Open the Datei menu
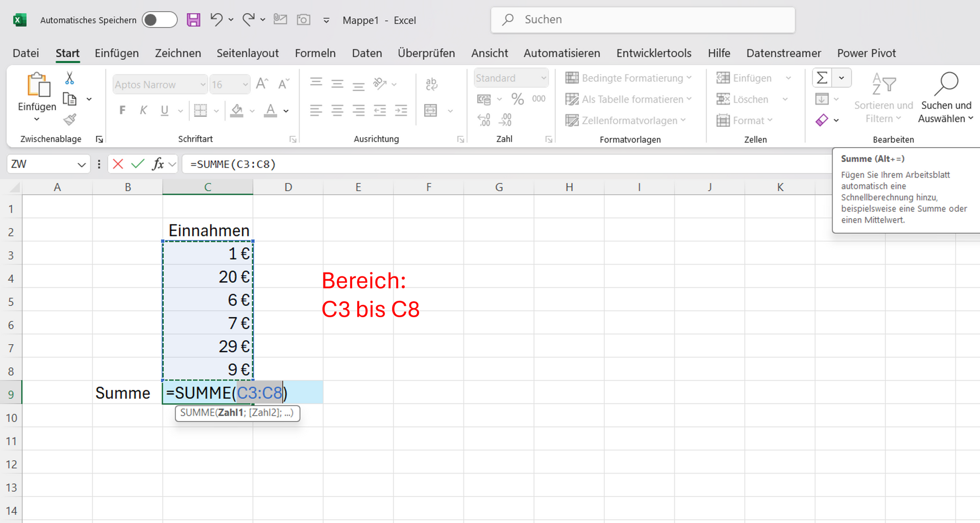This screenshot has height=523, width=980. [26, 53]
